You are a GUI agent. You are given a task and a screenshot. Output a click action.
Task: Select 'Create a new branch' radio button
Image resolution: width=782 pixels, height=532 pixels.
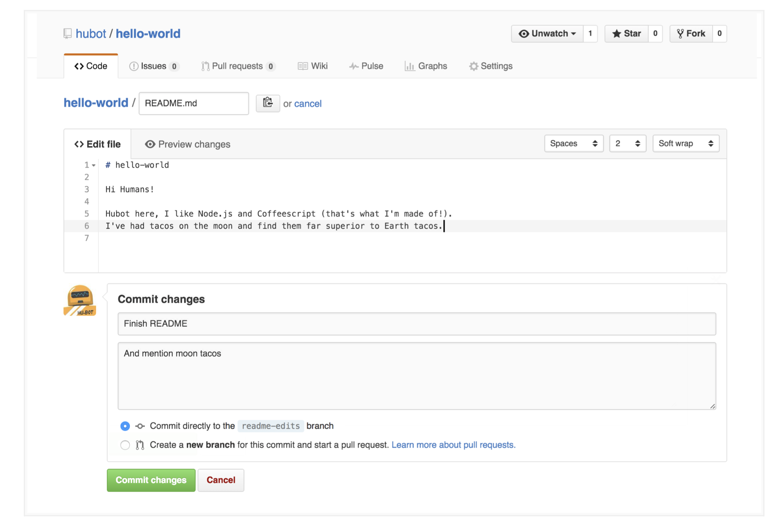(x=125, y=445)
